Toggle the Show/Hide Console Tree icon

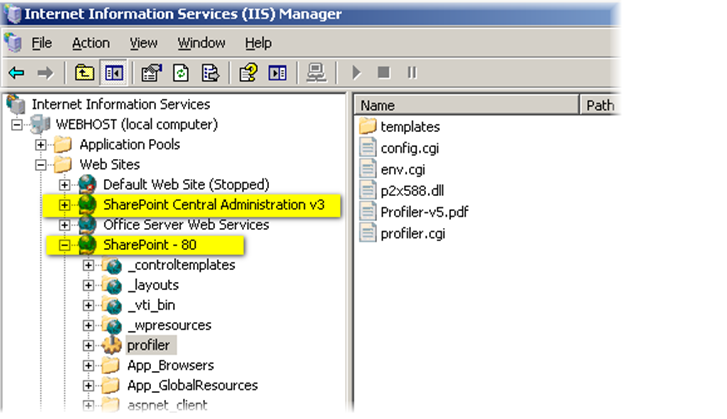[x=114, y=73]
